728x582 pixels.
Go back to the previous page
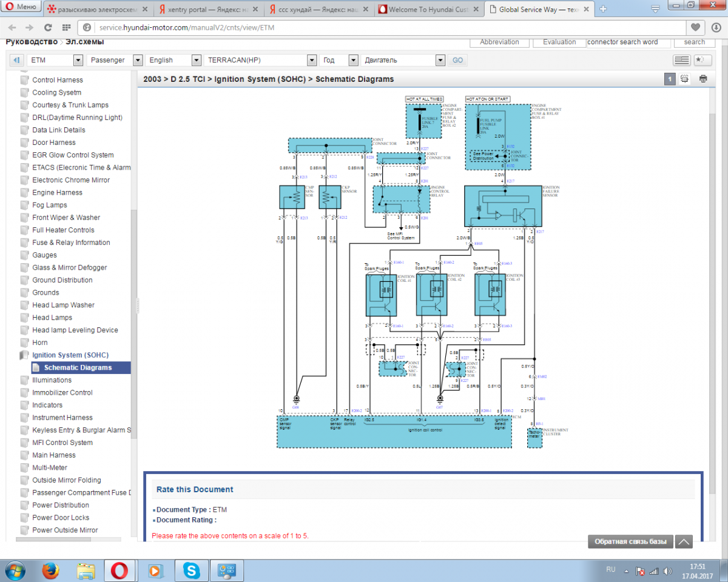(x=13, y=27)
